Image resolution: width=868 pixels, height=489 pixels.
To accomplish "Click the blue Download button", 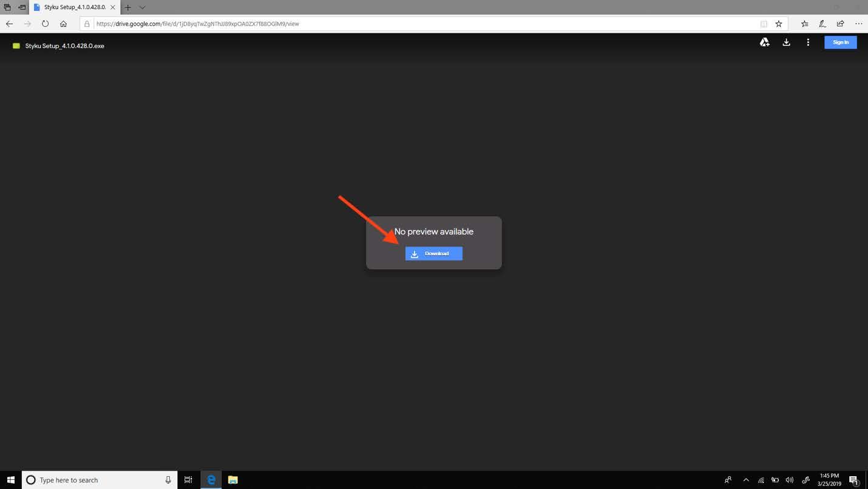I will [433, 253].
